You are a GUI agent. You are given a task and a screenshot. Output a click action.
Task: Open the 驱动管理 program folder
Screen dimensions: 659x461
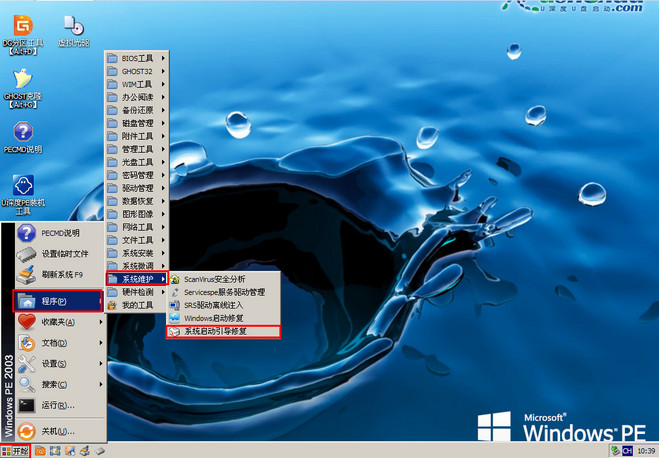[137, 188]
